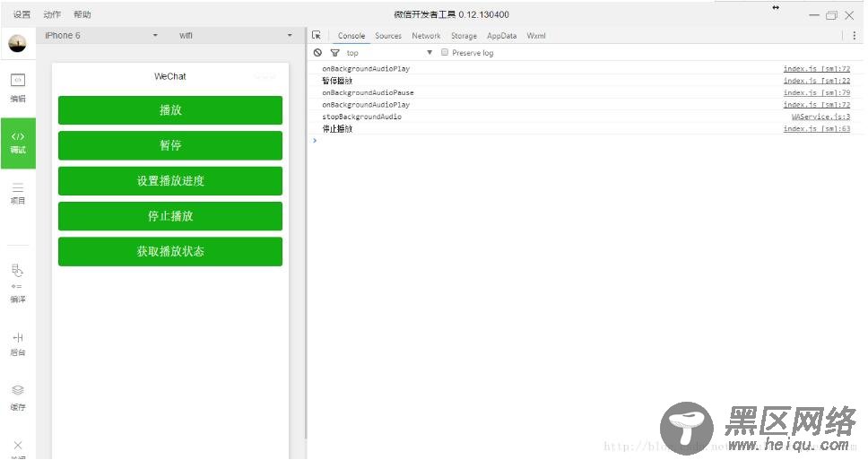Click the close X icon at sidebar bottom
Screen dimensions: 868x460
[18, 445]
